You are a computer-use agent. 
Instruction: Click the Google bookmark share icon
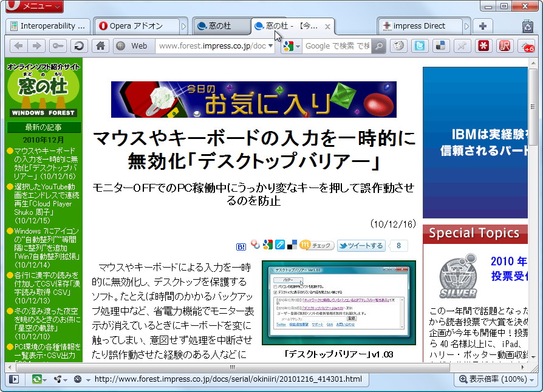[268, 245]
